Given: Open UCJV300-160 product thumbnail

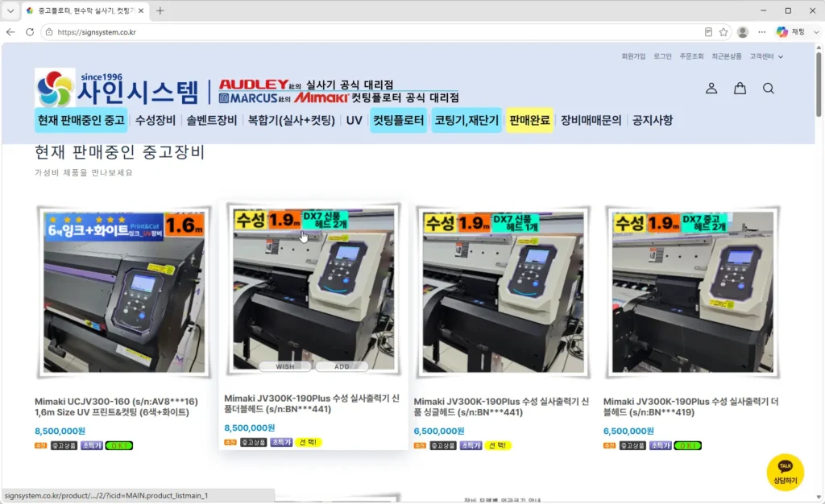Looking at the screenshot, I should click(x=124, y=292).
